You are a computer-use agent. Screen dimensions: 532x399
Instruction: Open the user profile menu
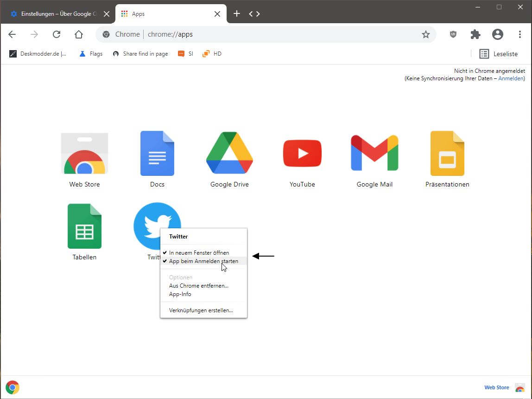[x=498, y=34]
